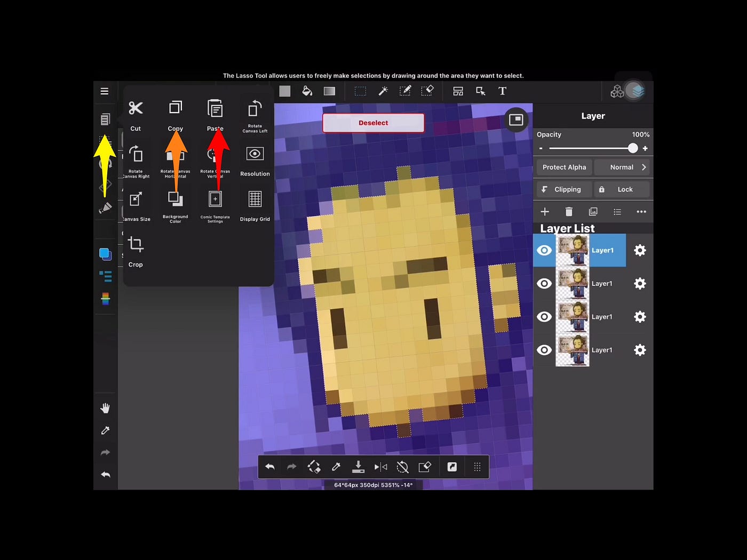
Task: Select the rectangle Select tool
Action: pos(360,91)
